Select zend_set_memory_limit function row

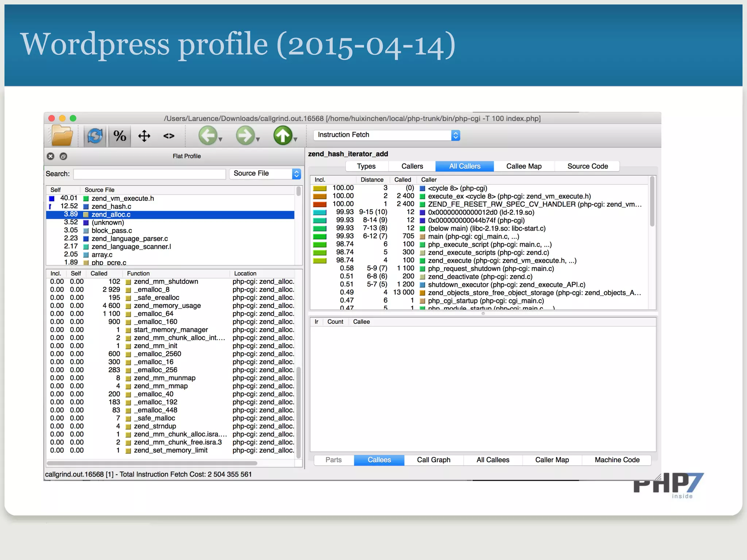pyautogui.click(x=170, y=450)
